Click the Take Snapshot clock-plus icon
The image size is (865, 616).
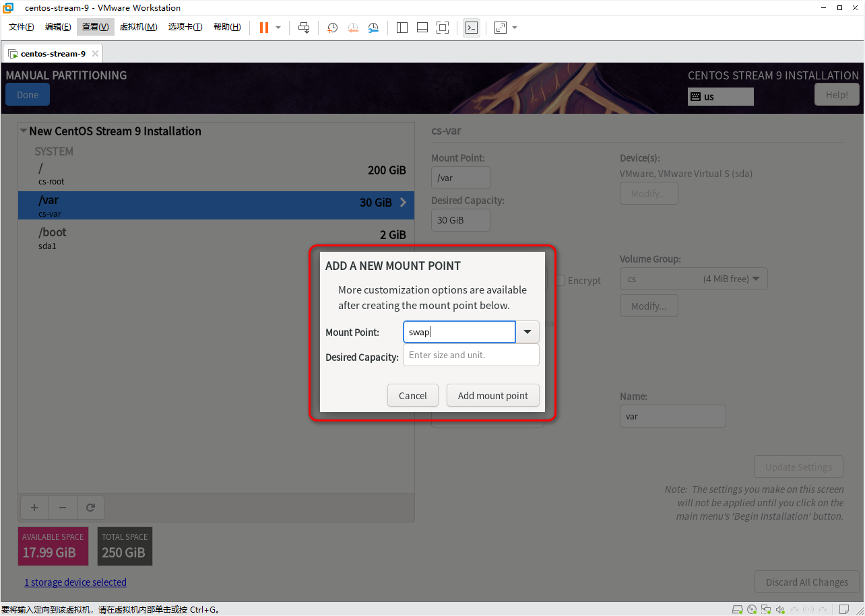pyautogui.click(x=333, y=28)
